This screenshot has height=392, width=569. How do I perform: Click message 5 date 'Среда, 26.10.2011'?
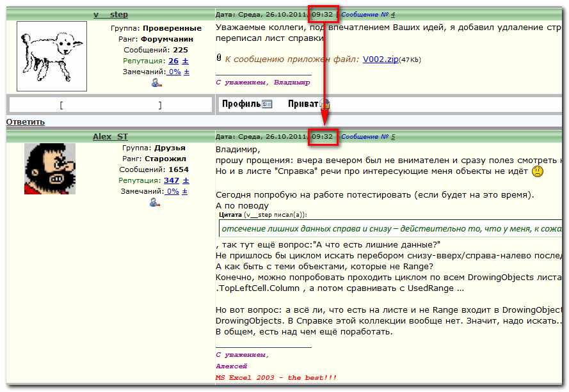coord(273,137)
